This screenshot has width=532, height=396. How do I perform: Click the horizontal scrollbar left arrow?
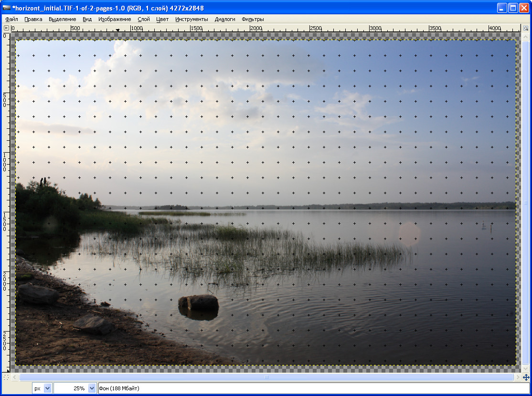coord(15,377)
